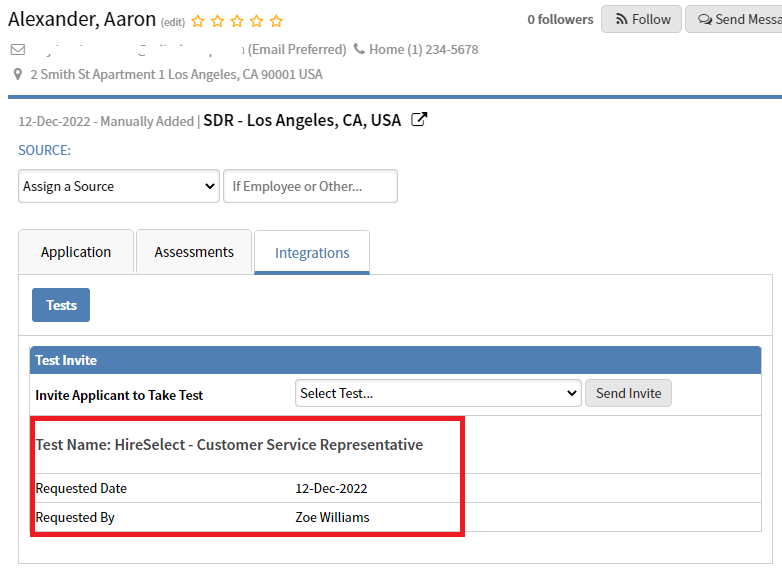Rate candidate with the first star
782x571 pixels.
198,21
